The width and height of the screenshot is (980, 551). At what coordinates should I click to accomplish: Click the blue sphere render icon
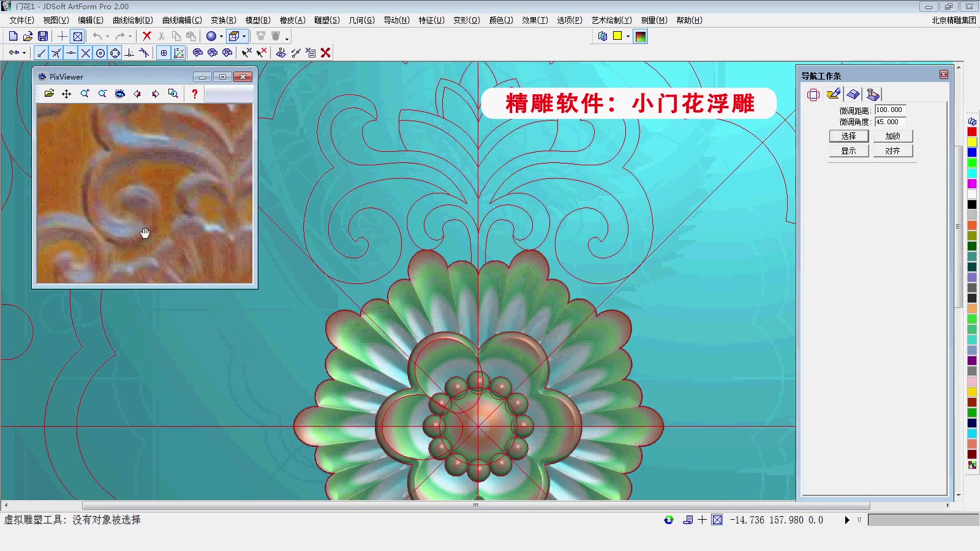[211, 36]
